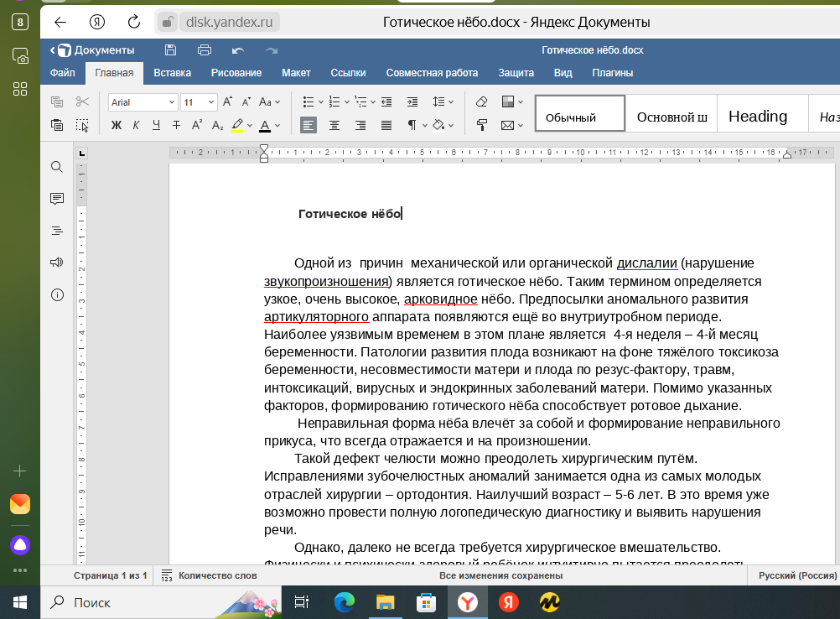Save document with the floppy disk icon
Viewport: 840px width, 619px height.
[170, 49]
